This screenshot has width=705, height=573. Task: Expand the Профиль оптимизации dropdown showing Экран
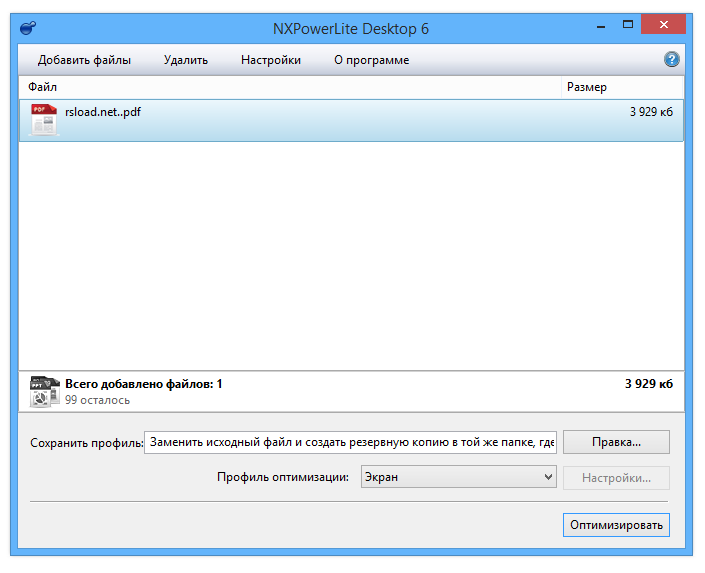(x=459, y=477)
